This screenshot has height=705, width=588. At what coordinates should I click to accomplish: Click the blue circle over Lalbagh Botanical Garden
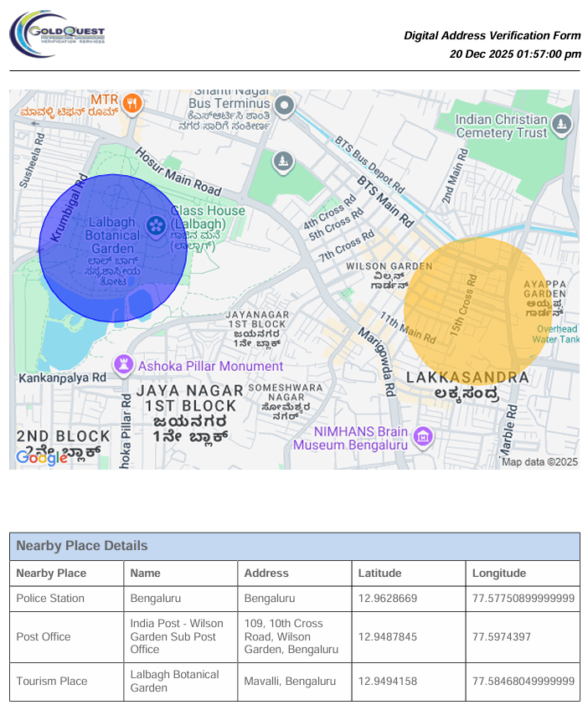tap(113, 248)
